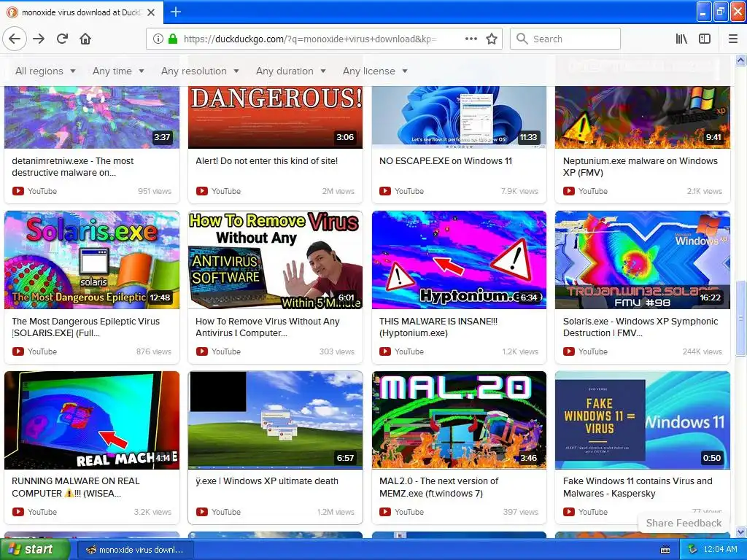
Task: Open page actions three-dot menu
Action: click(471, 39)
